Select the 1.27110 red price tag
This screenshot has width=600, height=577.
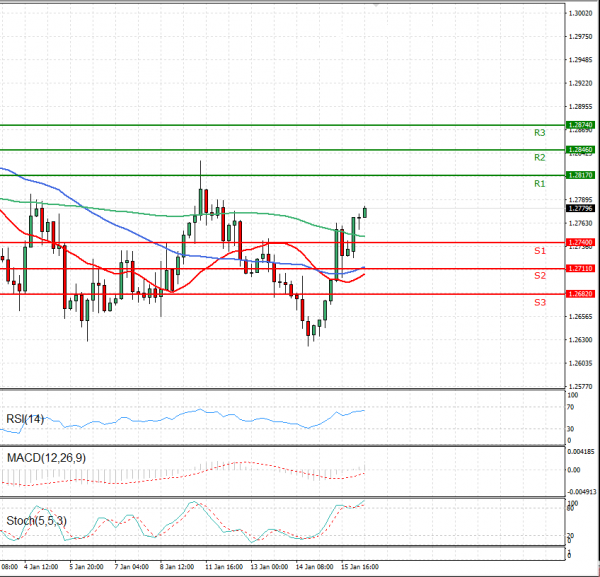(580, 269)
